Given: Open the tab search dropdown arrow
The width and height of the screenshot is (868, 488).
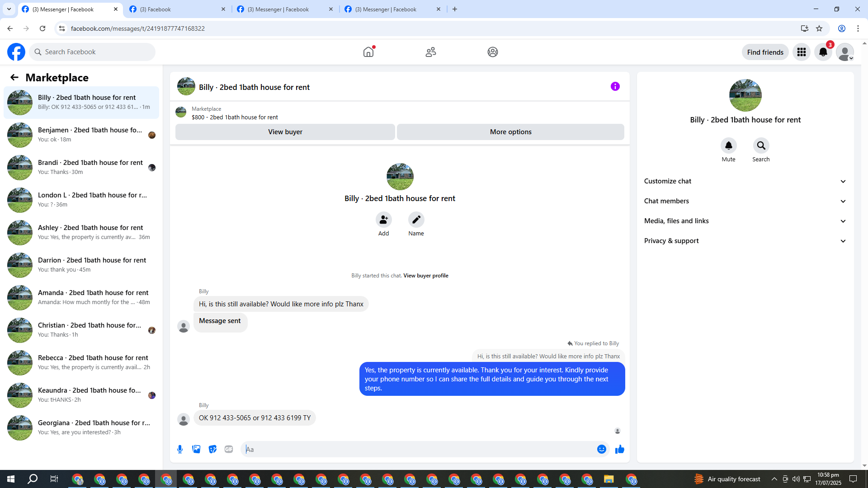Looking at the screenshot, I should [9, 9].
